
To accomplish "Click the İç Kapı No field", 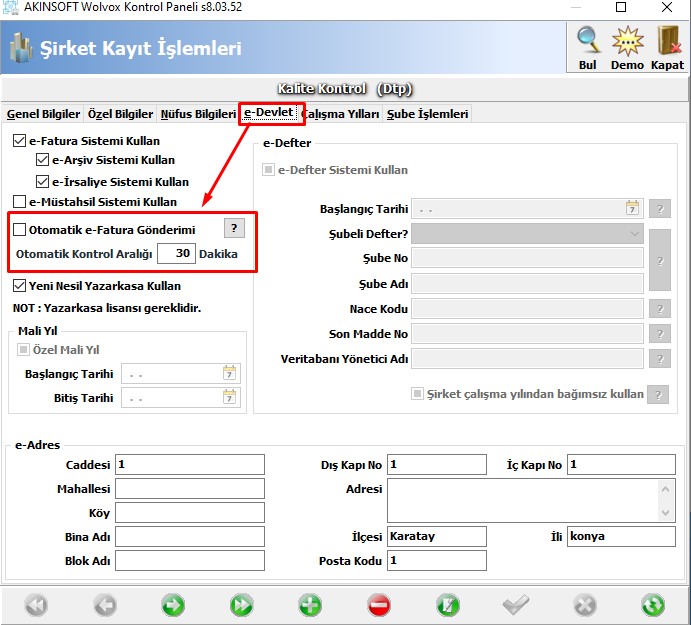I will (621, 465).
